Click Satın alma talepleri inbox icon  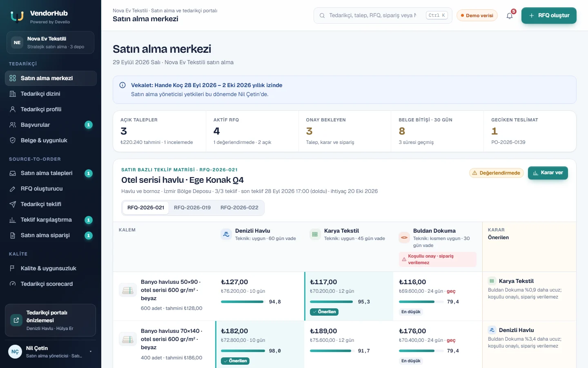[x=13, y=173]
